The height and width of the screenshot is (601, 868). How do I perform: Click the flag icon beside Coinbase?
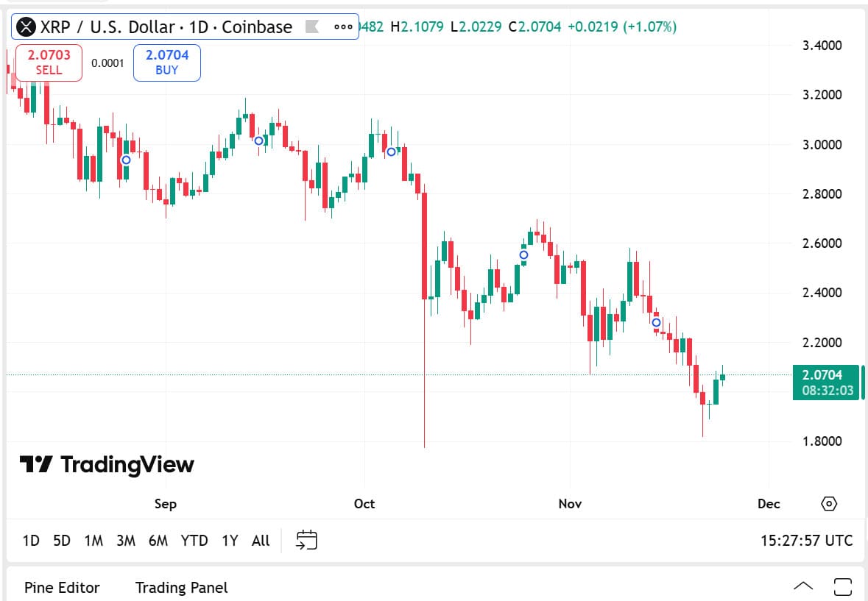point(311,27)
